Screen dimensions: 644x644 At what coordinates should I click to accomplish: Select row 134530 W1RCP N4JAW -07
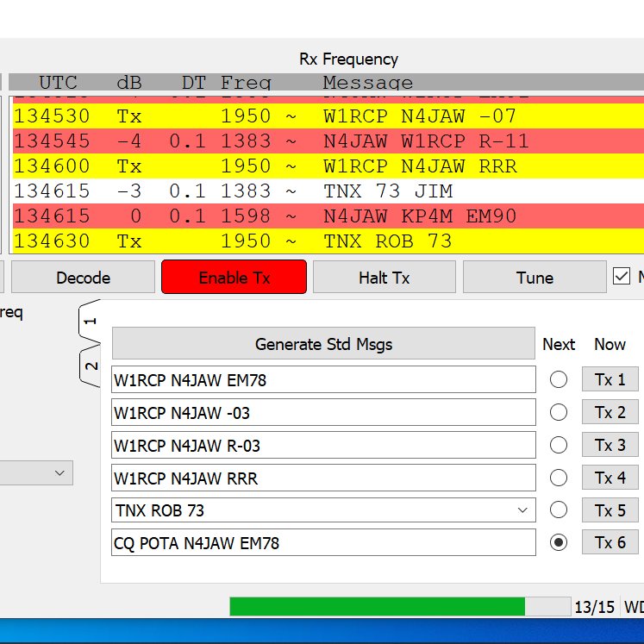coord(328,116)
